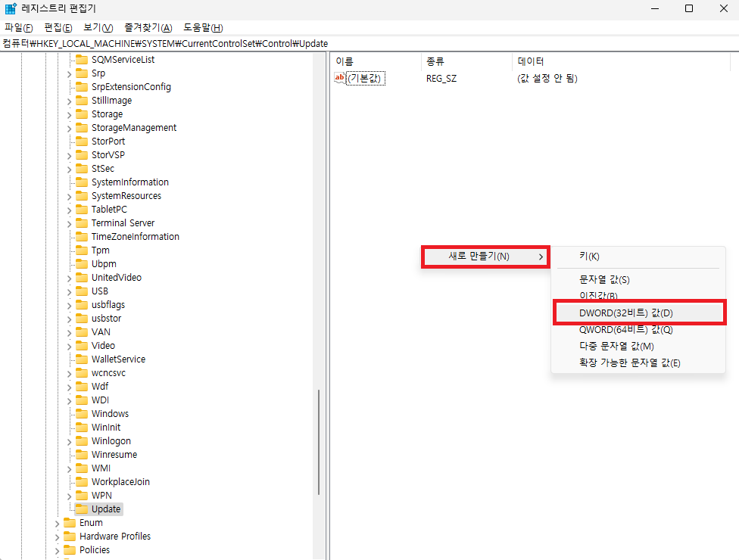Click the Video folder icon
This screenshot has height=560, width=739.
[x=82, y=345]
